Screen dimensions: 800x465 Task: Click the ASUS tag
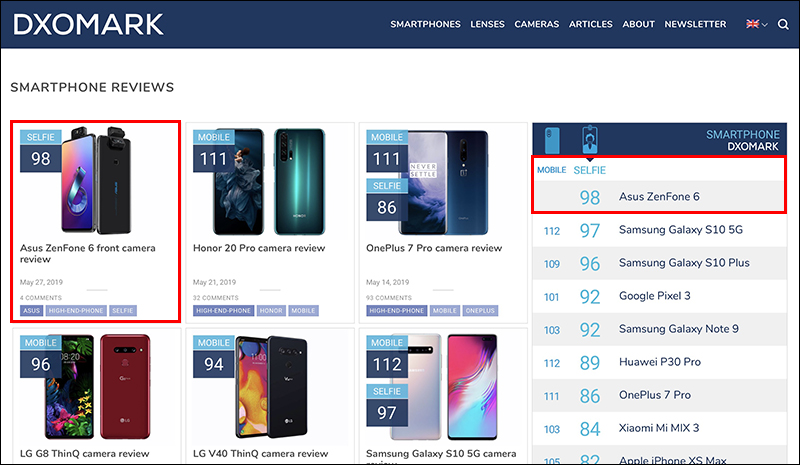click(31, 311)
